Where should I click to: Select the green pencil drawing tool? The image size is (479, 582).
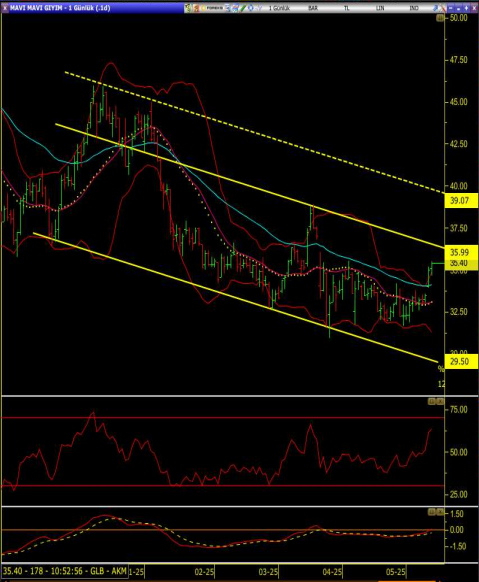tap(243, 8)
